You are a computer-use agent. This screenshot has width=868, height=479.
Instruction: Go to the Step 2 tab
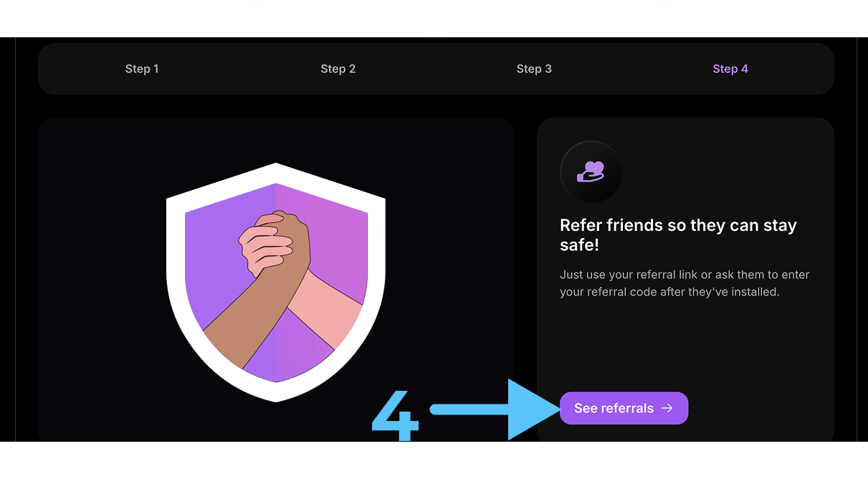click(338, 69)
